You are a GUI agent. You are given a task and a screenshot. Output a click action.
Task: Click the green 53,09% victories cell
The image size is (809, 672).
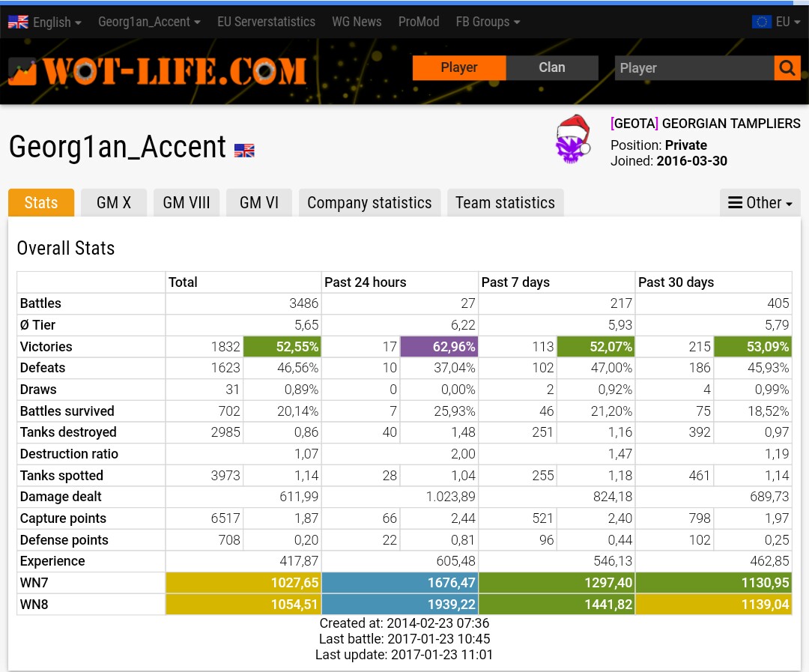[753, 346]
